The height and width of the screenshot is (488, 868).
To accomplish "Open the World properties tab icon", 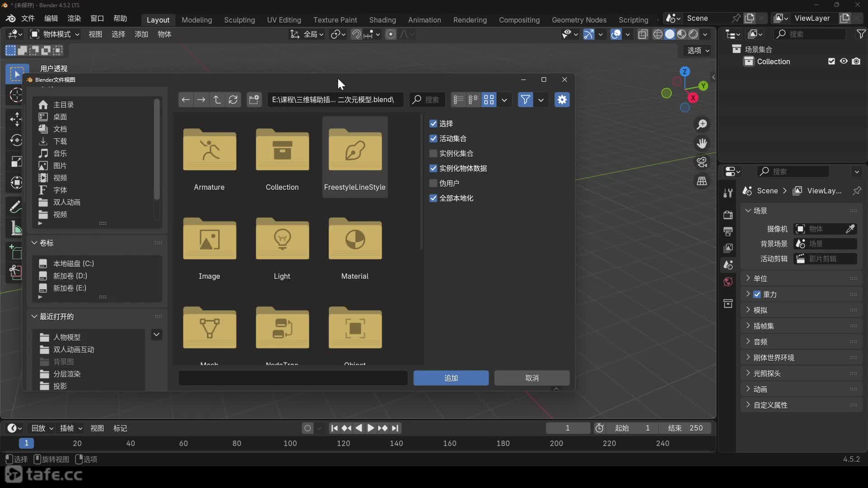I will click(728, 282).
